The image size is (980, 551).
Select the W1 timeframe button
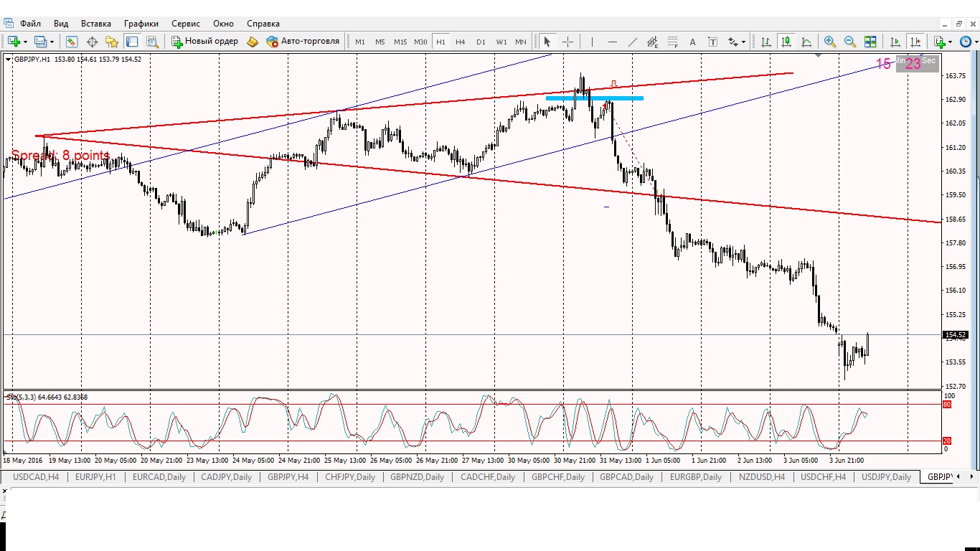501,42
